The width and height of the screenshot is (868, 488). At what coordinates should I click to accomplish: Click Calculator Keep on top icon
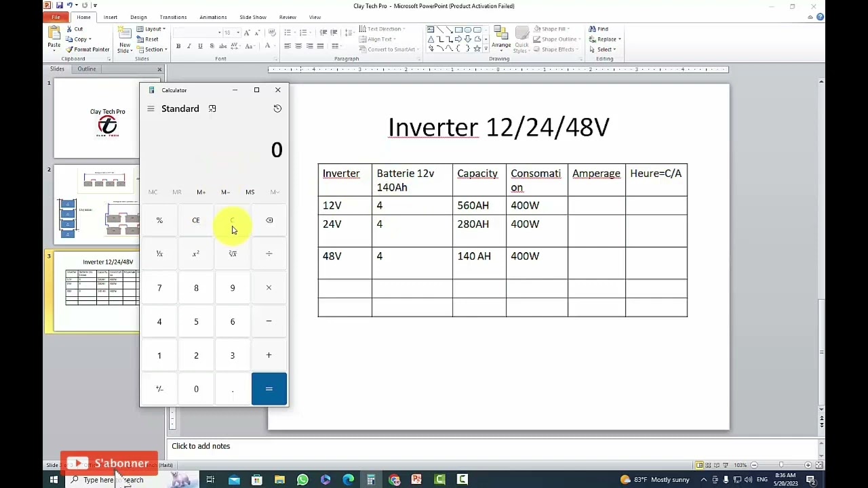[x=212, y=108]
